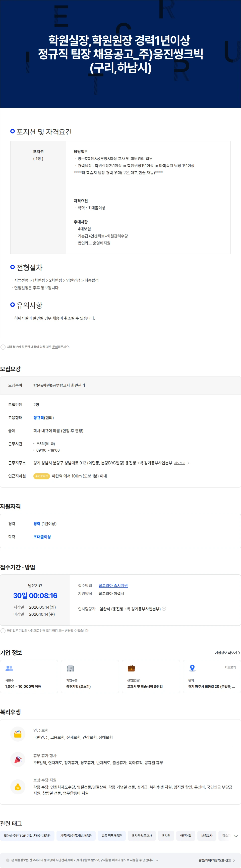
Task: Click 방문&학원&공부방교사 회원관리 recruitment field text
Action: [x=59, y=385]
